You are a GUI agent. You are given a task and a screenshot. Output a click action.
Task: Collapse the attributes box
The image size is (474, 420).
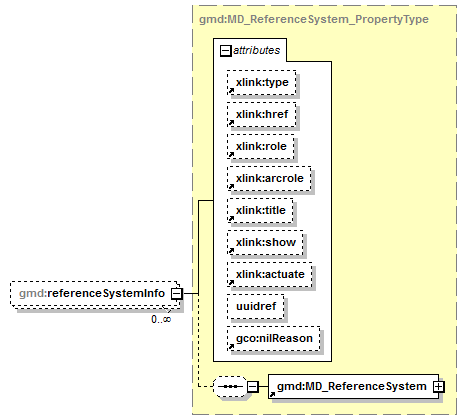tap(225, 51)
